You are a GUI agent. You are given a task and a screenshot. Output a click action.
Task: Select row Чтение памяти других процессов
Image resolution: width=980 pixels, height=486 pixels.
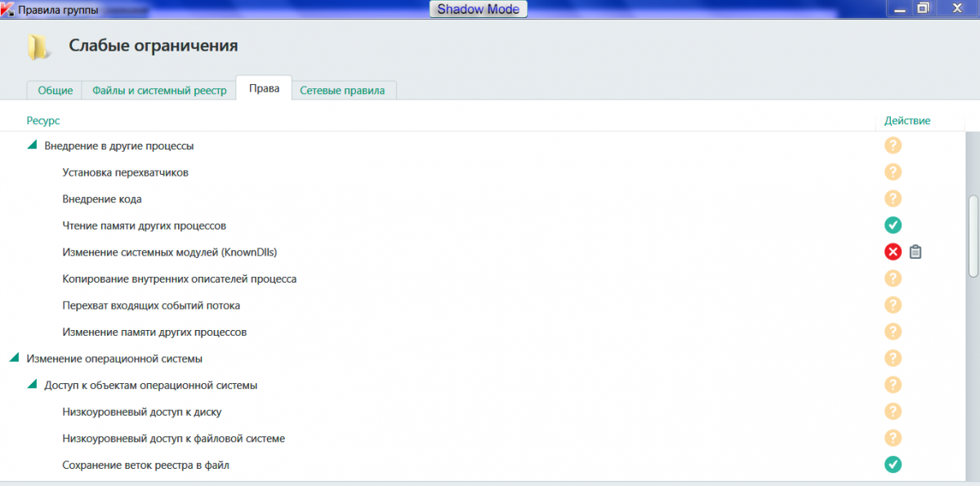pyautogui.click(x=482, y=225)
